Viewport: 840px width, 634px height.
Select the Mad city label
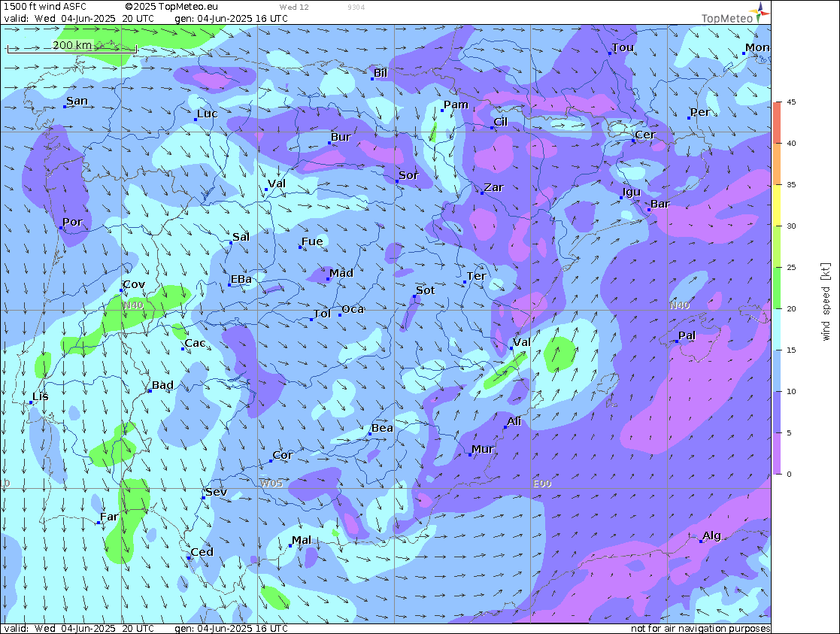click(x=341, y=273)
